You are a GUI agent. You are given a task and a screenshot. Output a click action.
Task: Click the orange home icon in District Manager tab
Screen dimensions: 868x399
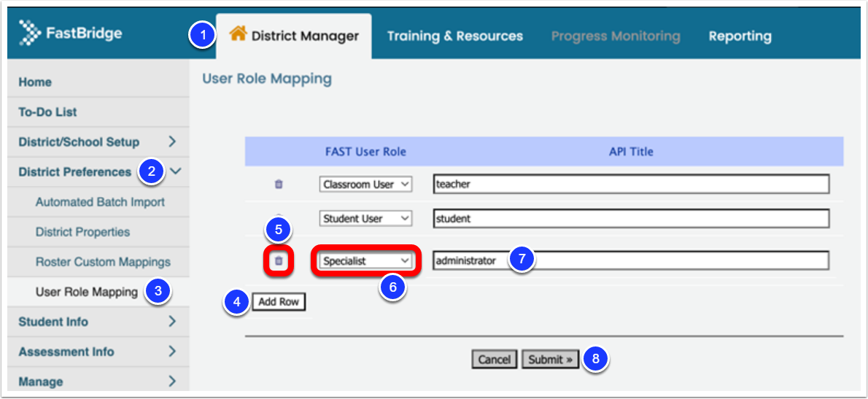pos(238,34)
